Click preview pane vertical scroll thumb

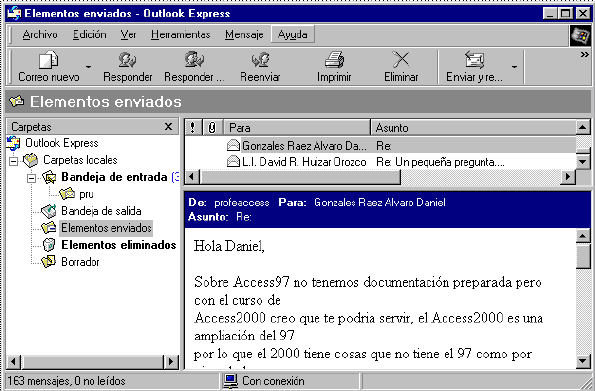(x=583, y=256)
